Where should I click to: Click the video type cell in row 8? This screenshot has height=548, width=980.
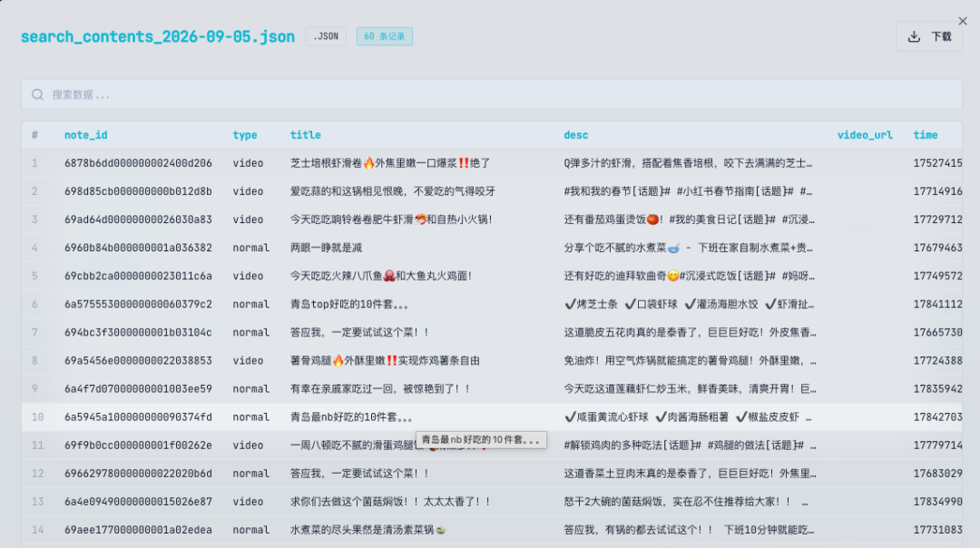click(248, 360)
